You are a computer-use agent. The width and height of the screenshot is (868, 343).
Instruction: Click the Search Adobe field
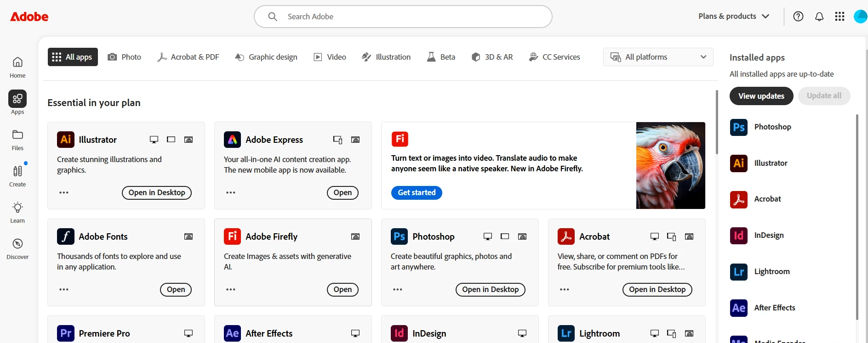(x=403, y=17)
